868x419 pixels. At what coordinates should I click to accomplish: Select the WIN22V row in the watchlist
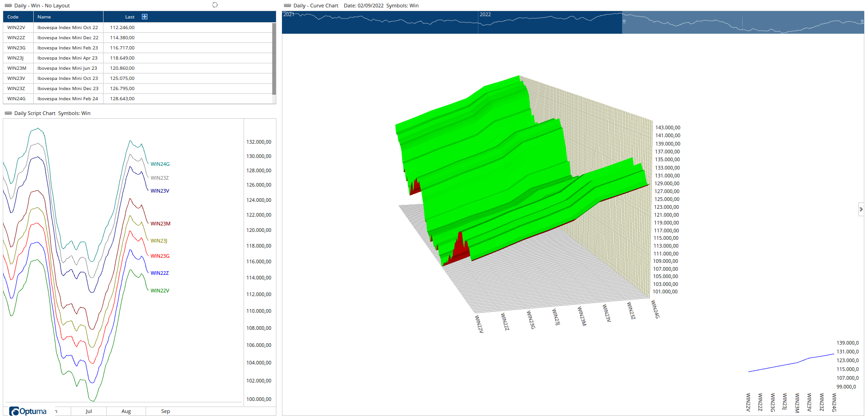click(16, 28)
